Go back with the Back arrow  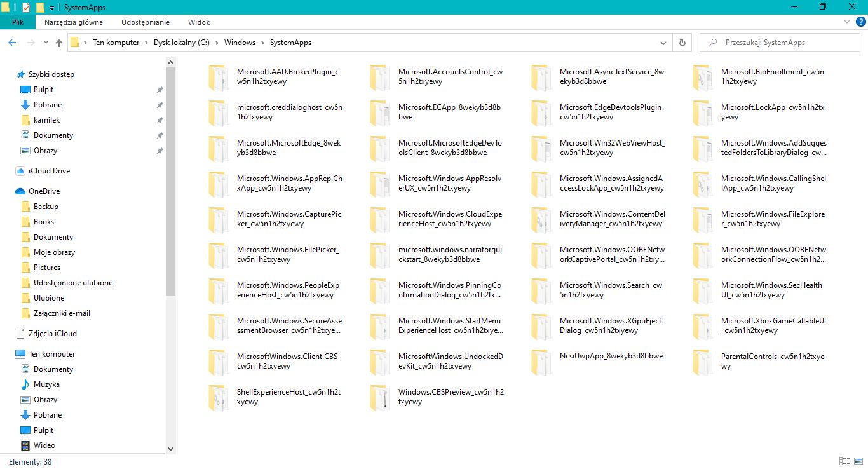(12, 43)
